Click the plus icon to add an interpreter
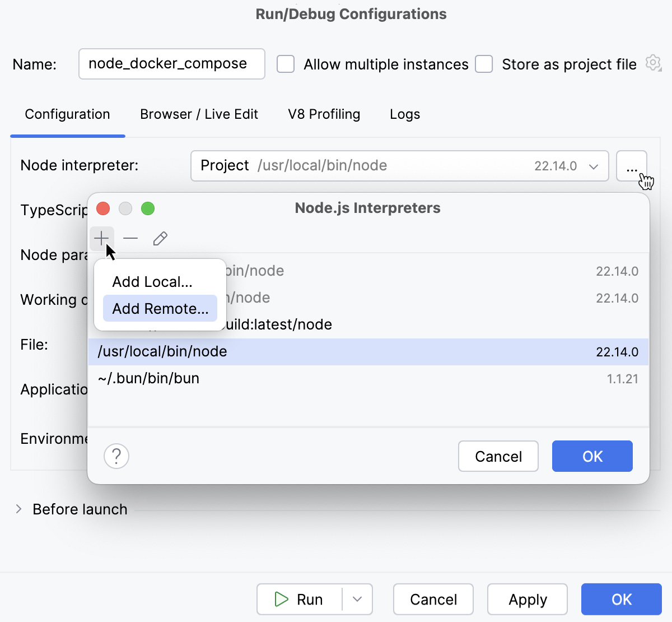The height and width of the screenshot is (622, 672). click(x=101, y=238)
